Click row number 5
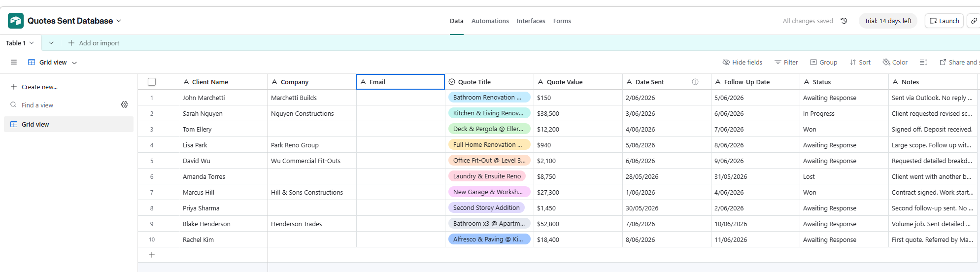This screenshot has height=272, width=980. point(152,161)
